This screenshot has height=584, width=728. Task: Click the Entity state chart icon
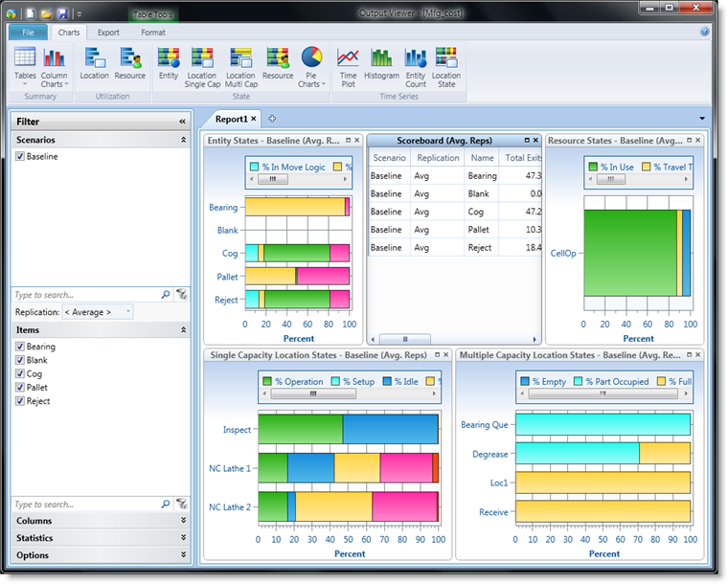pos(169,64)
